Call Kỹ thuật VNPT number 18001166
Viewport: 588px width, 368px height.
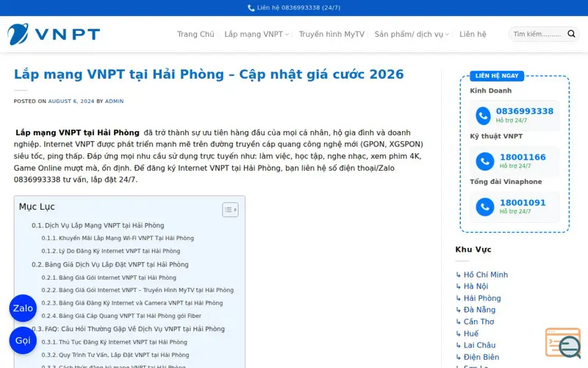523,157
